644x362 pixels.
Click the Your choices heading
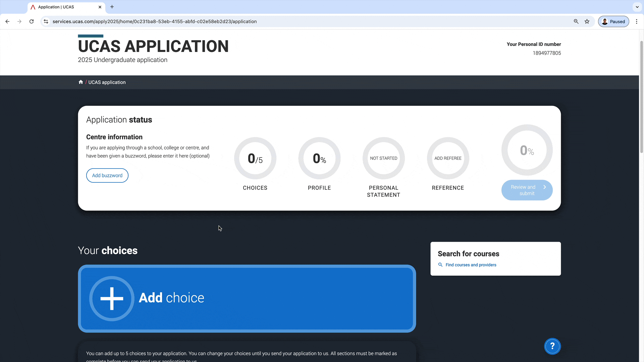(x=108, y=250)
